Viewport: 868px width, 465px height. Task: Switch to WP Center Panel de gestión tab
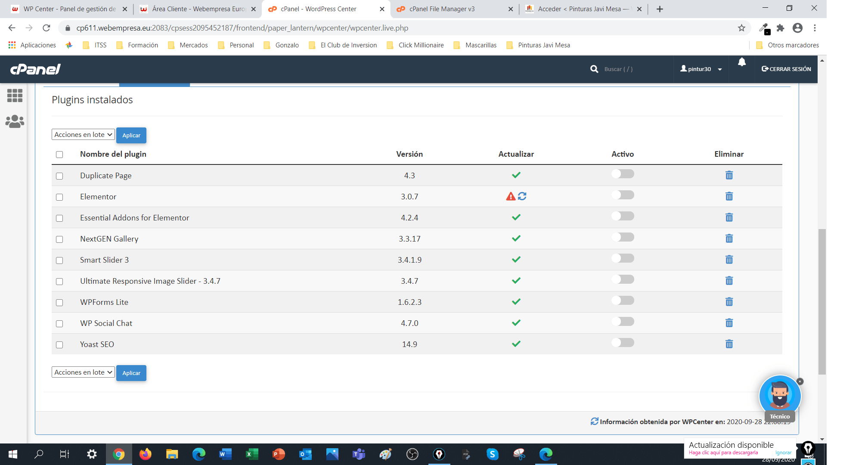(x=69, y=9)
